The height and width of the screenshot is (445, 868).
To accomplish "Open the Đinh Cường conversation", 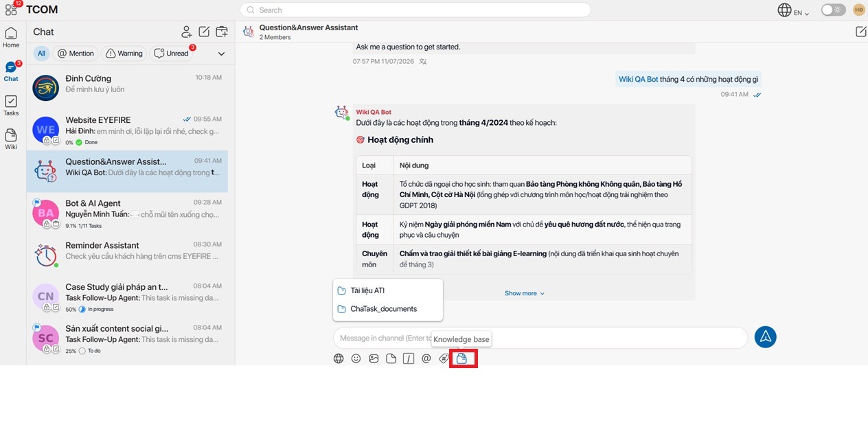I will pyautogui.click(x=128, y=88).
